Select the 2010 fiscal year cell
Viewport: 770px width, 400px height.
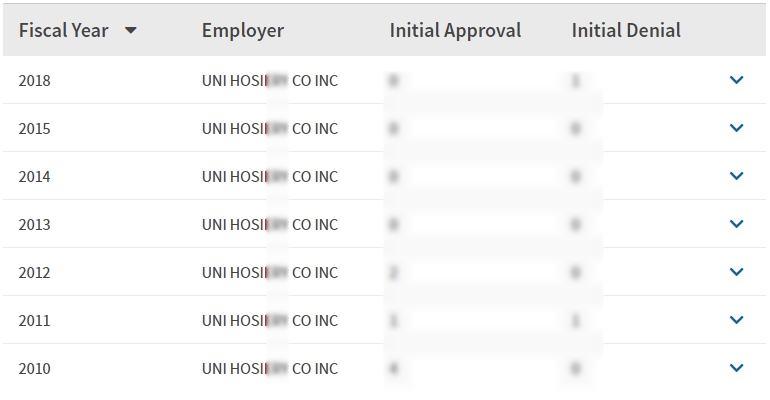click(34, 369)
